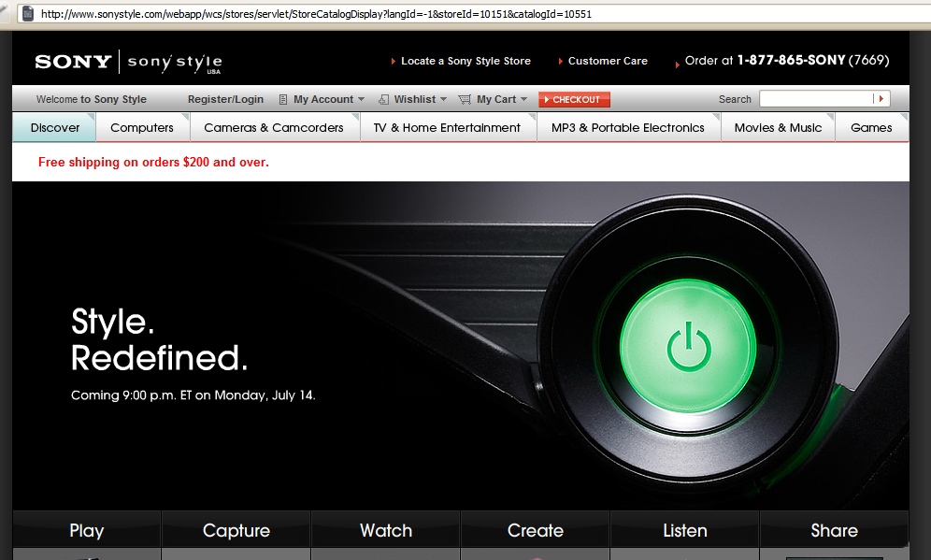931x560 pixels.
Task: Select the Play category tile
Action: coord(87,530)
